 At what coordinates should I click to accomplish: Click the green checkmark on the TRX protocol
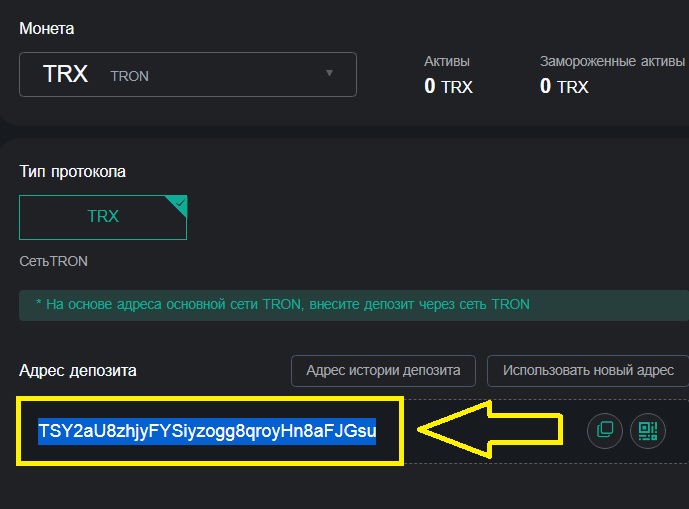click(178, 203)
